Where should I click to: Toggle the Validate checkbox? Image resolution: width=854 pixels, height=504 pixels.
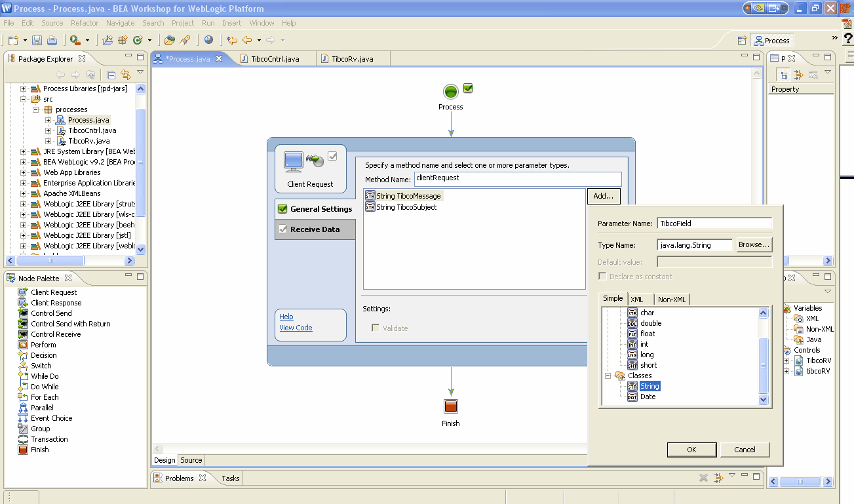[x=376, y=328]
